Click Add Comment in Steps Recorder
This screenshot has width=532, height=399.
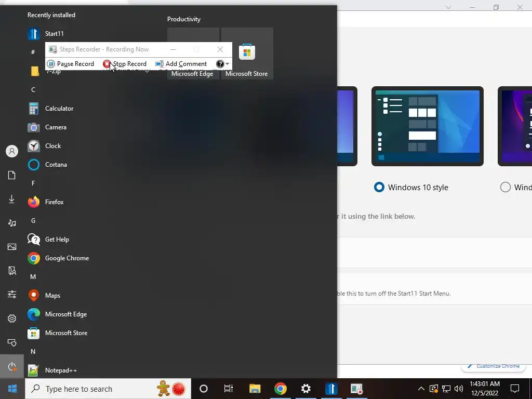[181, 64]
